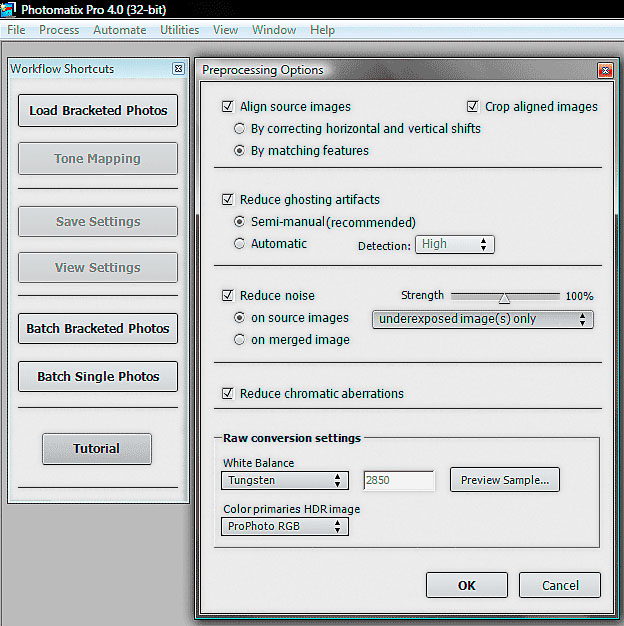The height and width of the screenshot is (626, 624).
Task: Open the White Balance Tungsten dropdown
Action: (x=284, y=481)
